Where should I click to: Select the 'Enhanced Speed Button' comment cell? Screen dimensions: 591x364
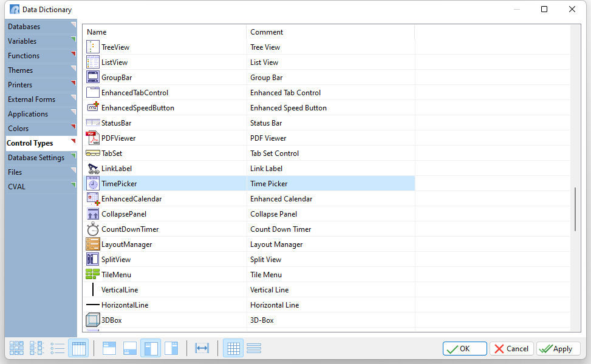coord(330,107)
